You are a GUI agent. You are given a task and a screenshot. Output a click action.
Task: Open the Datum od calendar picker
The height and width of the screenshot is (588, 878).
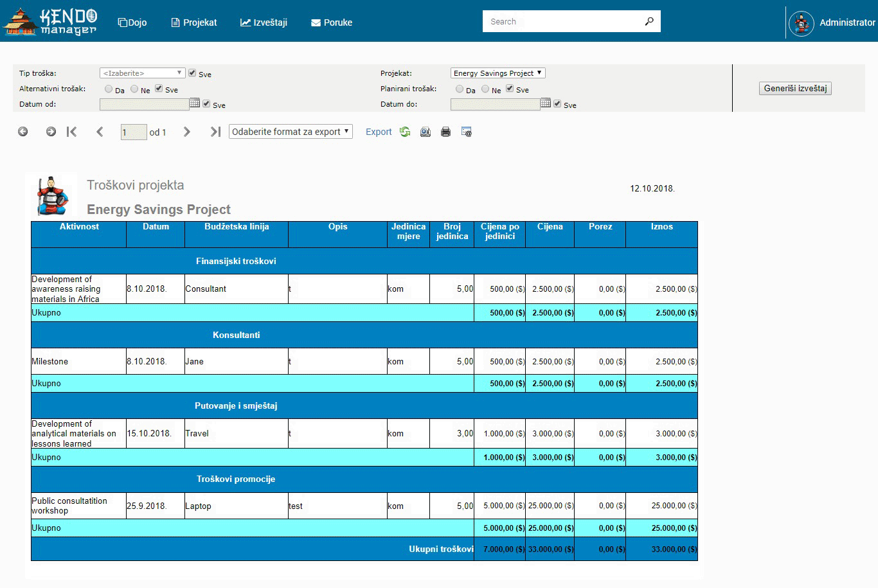(x=195, y=103)
